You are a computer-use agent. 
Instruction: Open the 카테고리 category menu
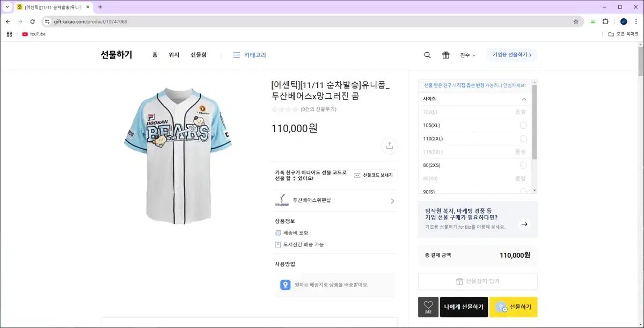tap(250, 55)
